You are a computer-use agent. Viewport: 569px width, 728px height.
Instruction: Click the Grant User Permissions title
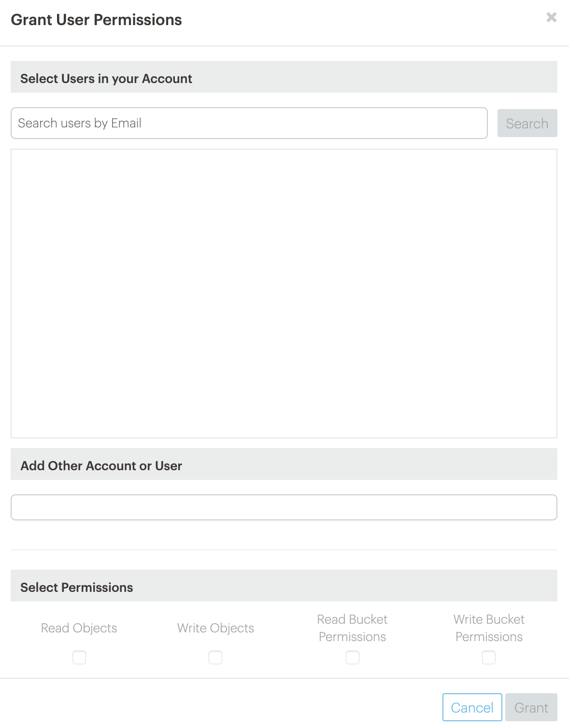(97, 20)
